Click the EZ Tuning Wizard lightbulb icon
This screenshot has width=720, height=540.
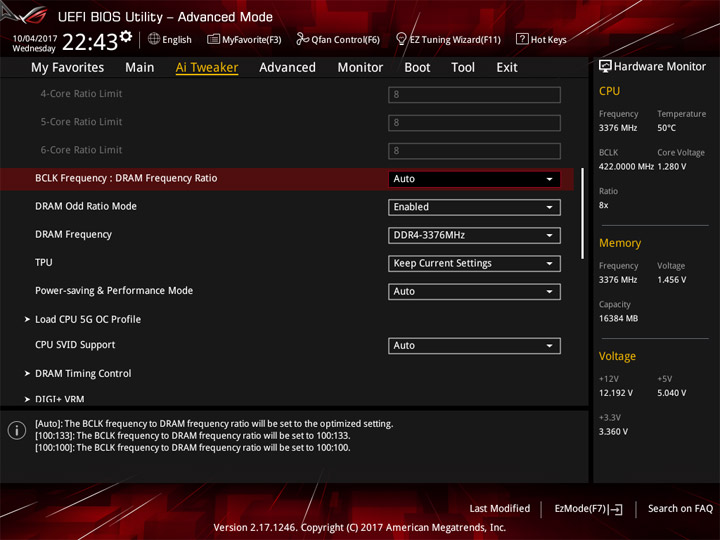pos(401,39)
